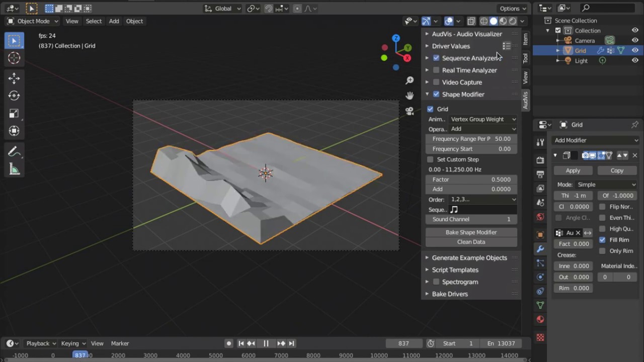Hide the Camera object in outliner
This screenshot has height=362, width=644.
[x=635, y=40]
